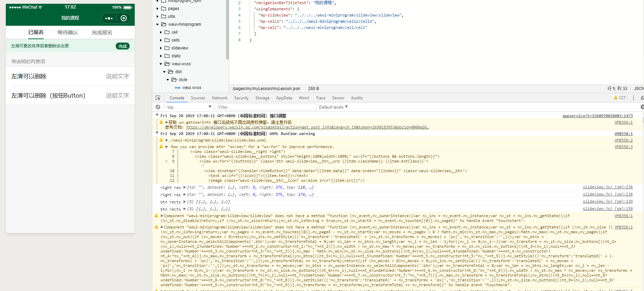The height and width of the screenshot is (291, 644).
Task: Click the 127 warnings indicator
Action: [620, 98]
